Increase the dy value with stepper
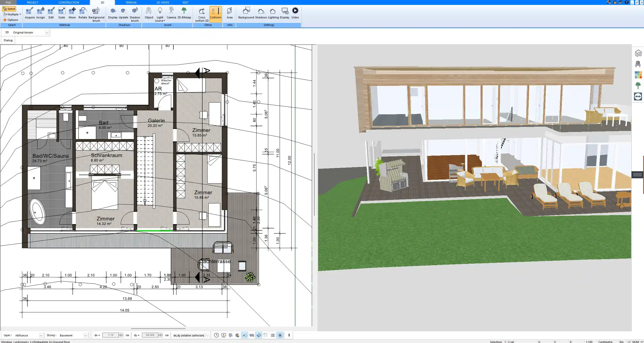The image size is (644, 343). (x=161, y=334)
